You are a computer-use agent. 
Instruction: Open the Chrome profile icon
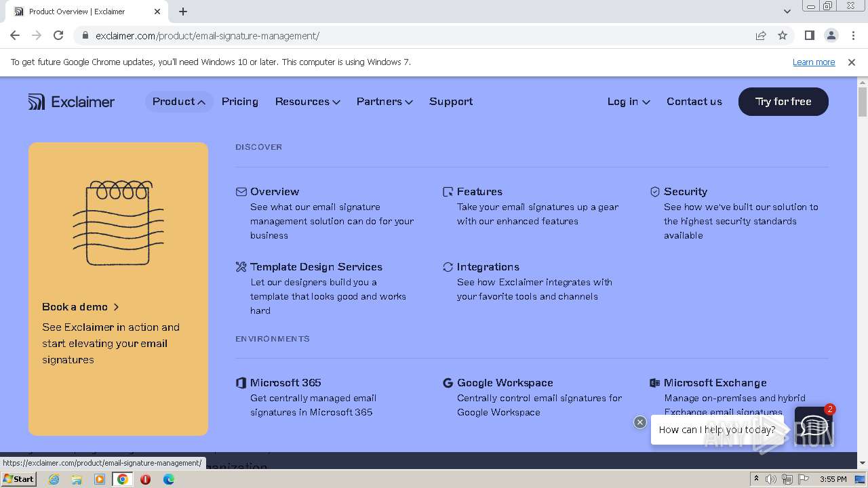(x=831, y=35)
